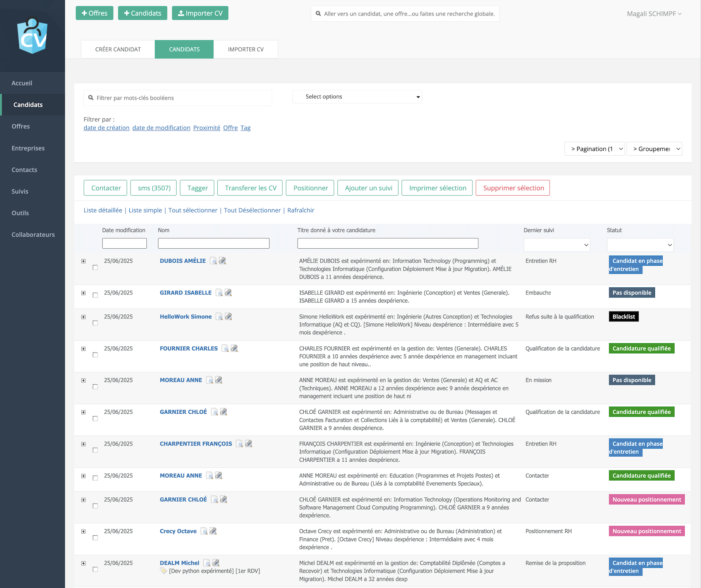
Task: Open document preview icon for HelloWork Simone
Action: tap(219, 317)
